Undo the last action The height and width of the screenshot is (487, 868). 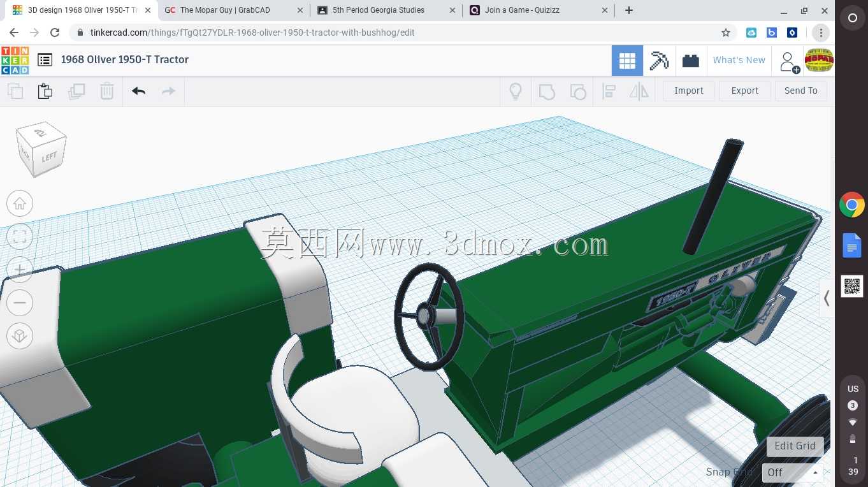click(139, 91)
